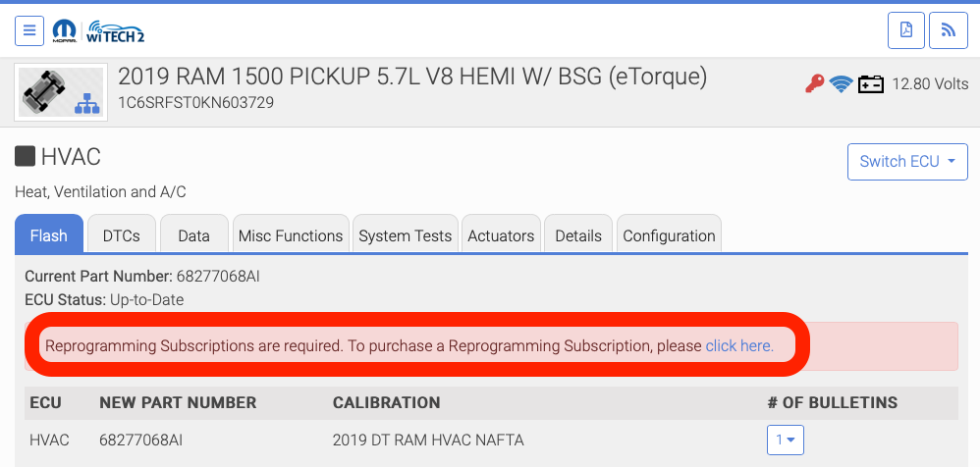The width and height of the screenshot is (980, 467).
Task: Select the Misc Functions tab
Action: (291, 235)
